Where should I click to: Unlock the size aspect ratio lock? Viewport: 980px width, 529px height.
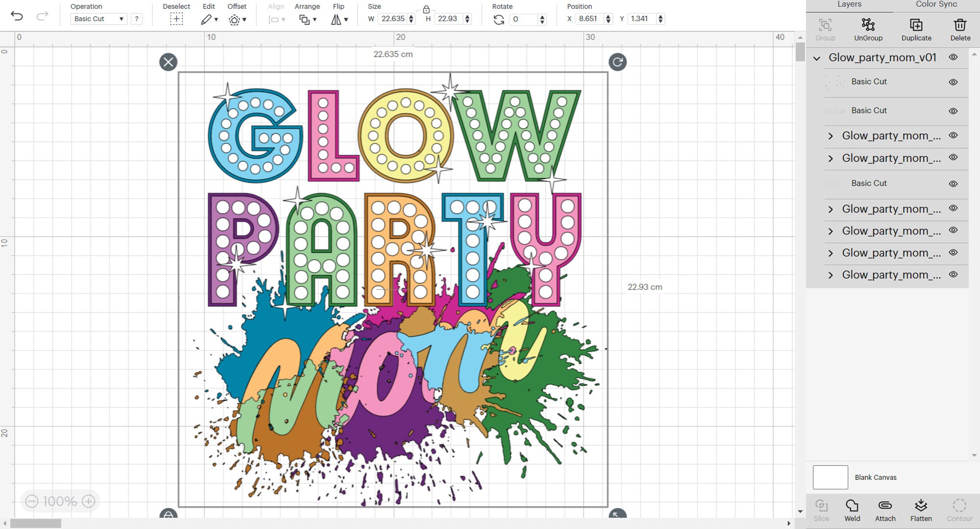coord(425,8)
